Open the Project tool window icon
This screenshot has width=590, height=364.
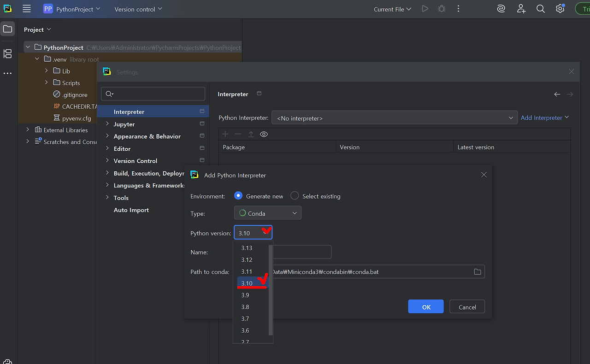pyautogui.click(x=7, y=29)
